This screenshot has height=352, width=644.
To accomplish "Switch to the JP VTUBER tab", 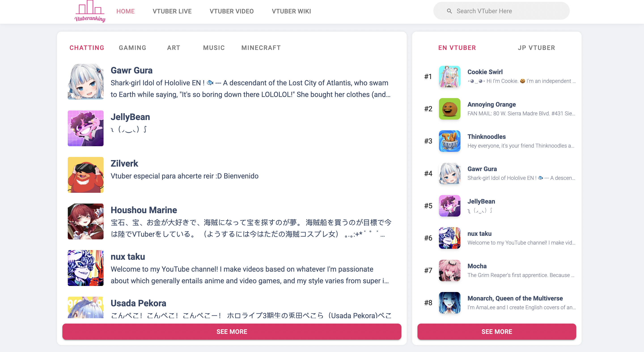I will point(536,48).
